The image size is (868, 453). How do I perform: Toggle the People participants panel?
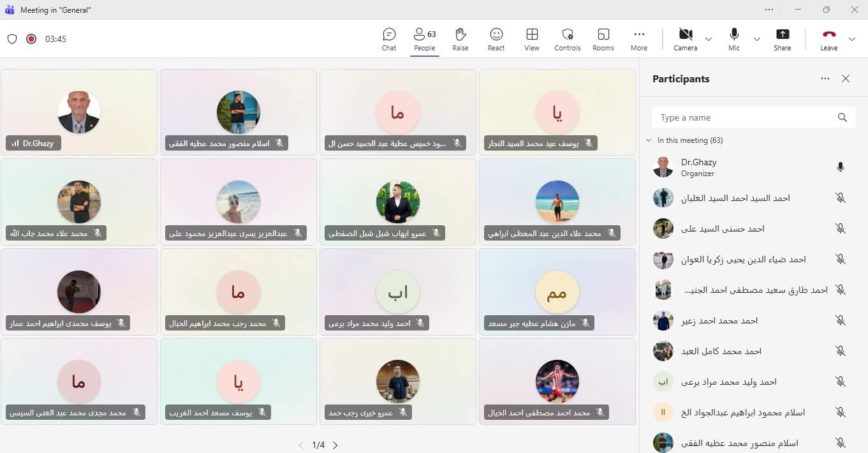point(424,39)
